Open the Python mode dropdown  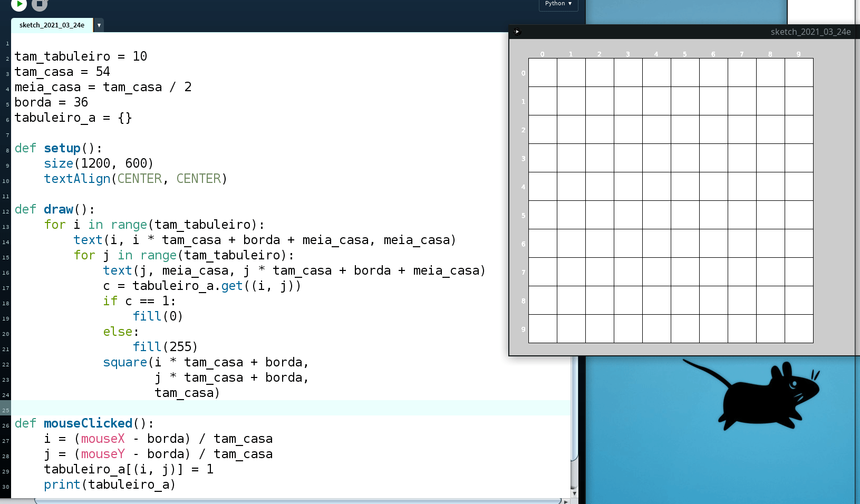(558, 4)
